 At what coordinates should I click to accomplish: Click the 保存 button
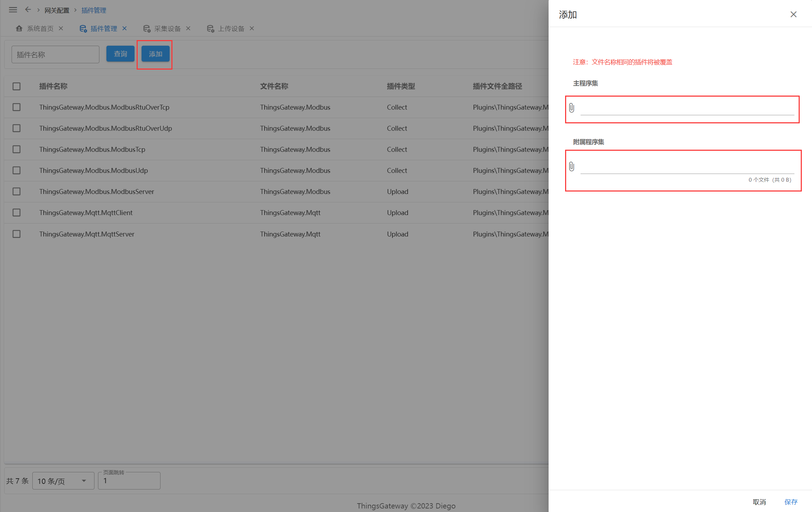(791, 502)
